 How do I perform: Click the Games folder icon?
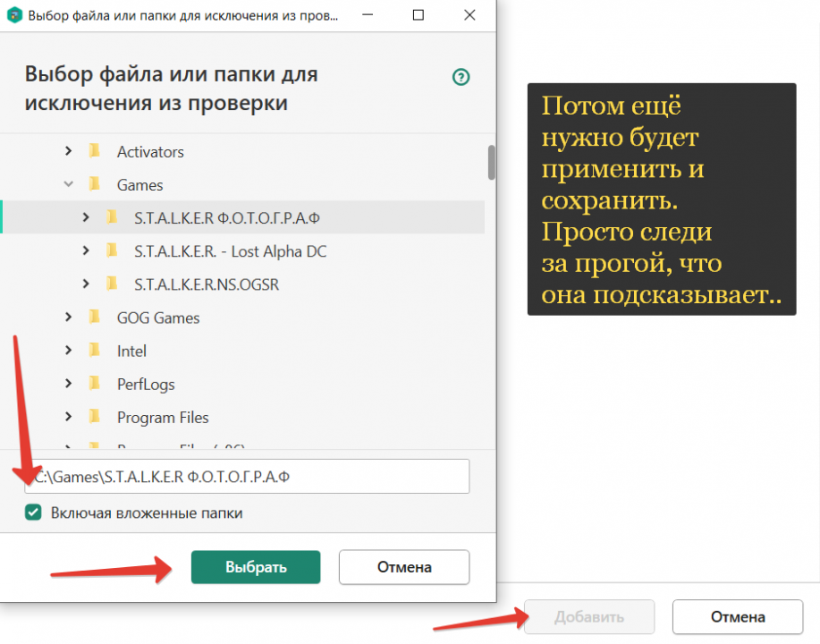pyautogui.click(x=95, y=184)
